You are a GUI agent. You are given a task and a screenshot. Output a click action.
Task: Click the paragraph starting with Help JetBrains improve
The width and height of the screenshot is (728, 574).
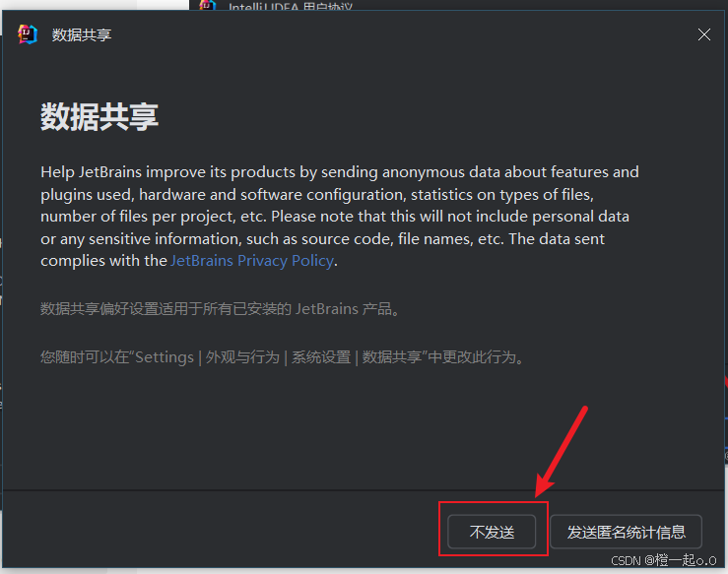(x=340, y=217)
